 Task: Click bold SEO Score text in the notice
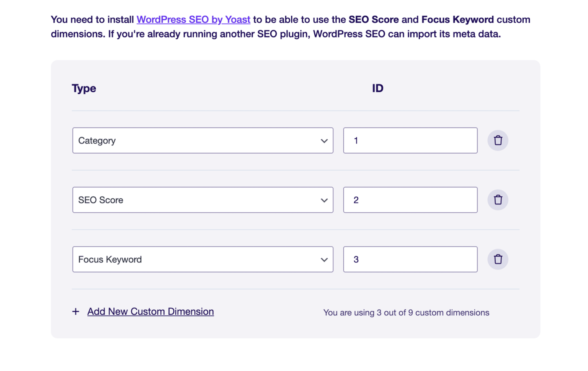pyautogui.click(x=373, y=20)
